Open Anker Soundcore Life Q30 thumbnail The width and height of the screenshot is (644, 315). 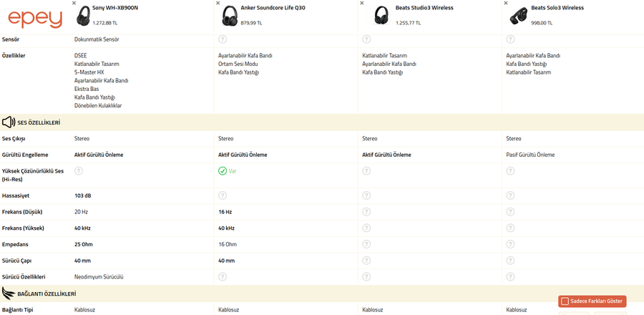[230, 16]
